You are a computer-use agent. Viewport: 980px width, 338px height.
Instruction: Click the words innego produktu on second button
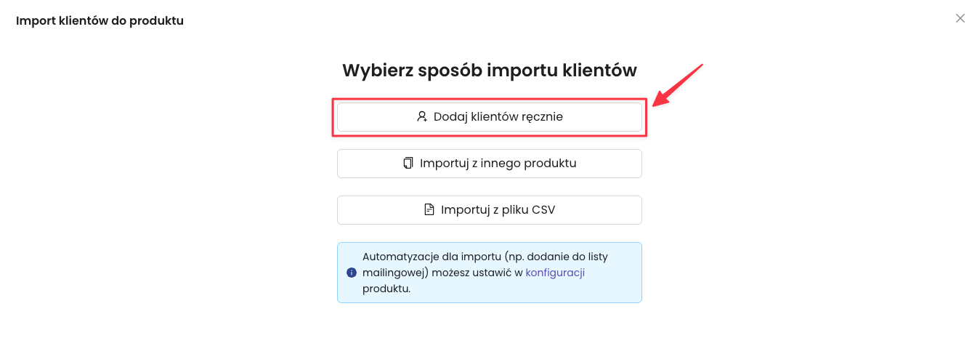pos(532,163)
